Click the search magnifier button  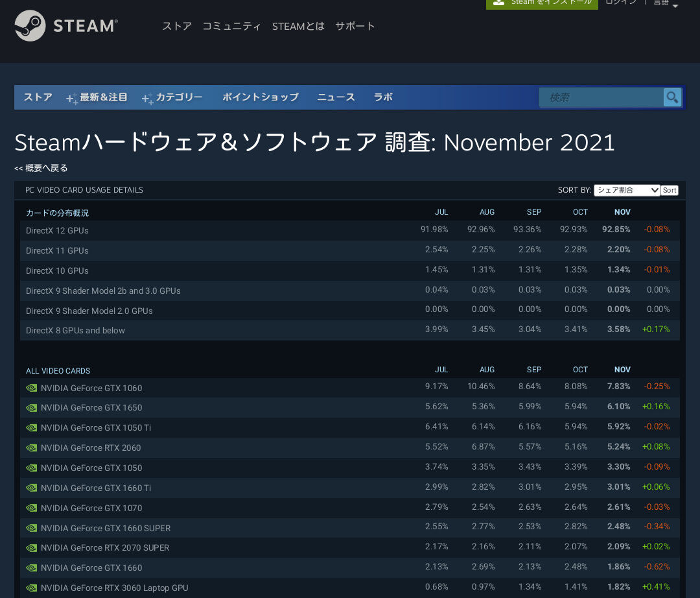tap(672, 97)
